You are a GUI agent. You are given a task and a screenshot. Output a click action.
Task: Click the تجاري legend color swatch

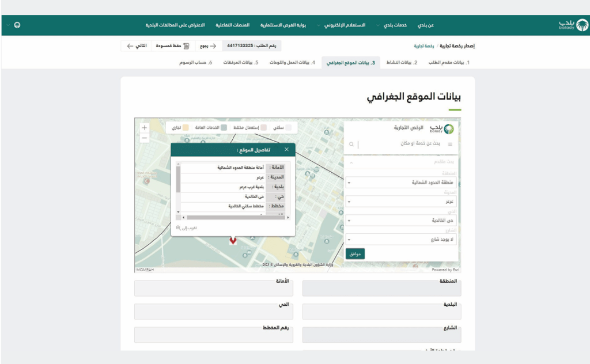(x=186, y=127)
